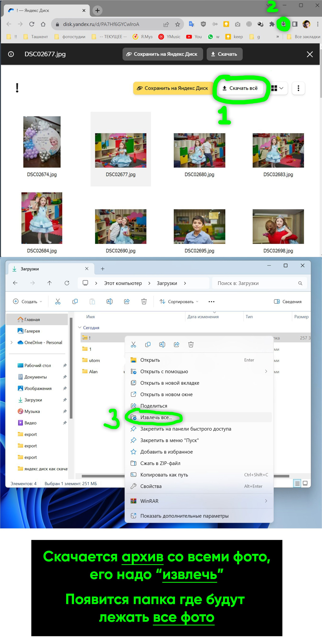Click the rename icon in Explorer toolbar
The height and width of the screenshot is (644, 322).
109,302
